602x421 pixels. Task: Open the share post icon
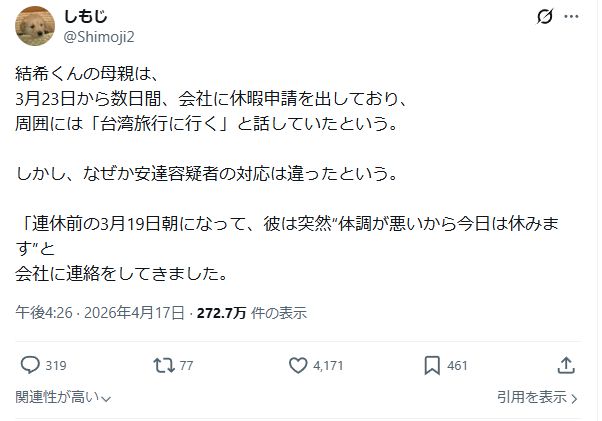[565, 365]
